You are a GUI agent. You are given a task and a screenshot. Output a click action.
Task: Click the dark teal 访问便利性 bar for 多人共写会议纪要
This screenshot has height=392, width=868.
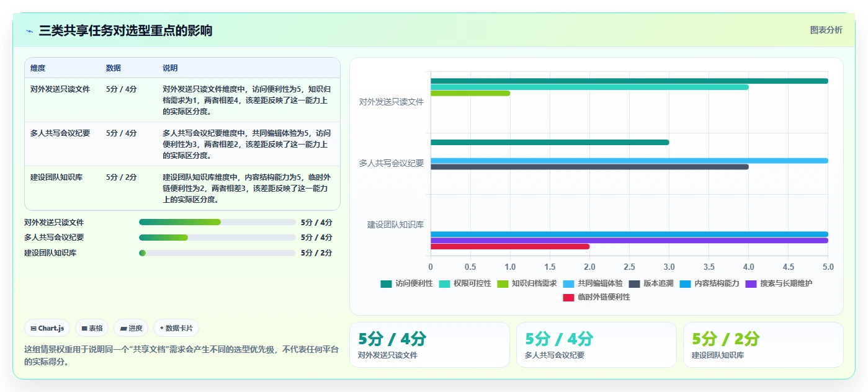tap(550, 142)
